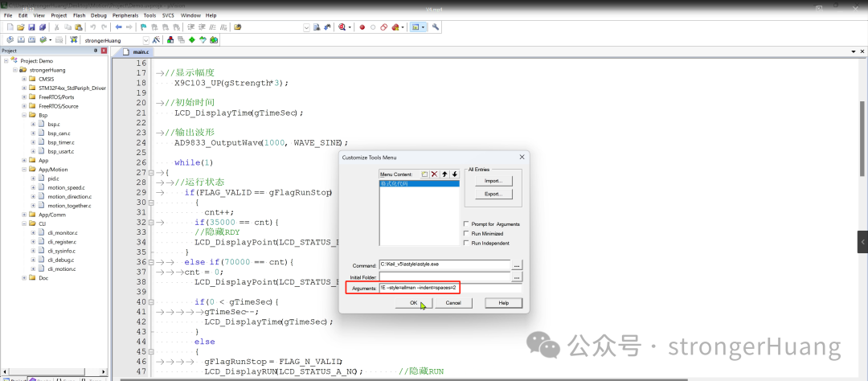
Task: Open the Project menu
Action: 59,15
